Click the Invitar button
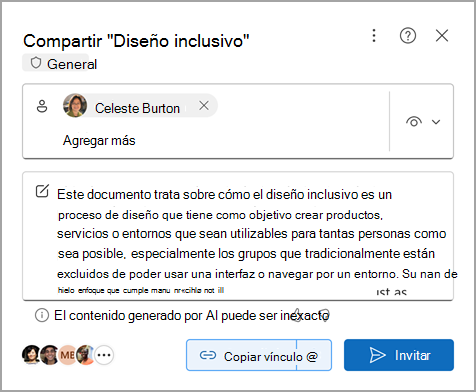 399,355
